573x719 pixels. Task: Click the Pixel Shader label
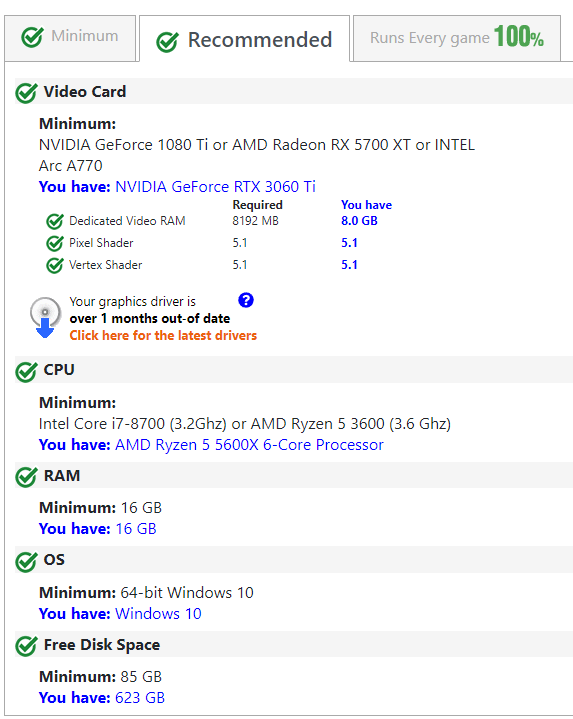[101, 243]
